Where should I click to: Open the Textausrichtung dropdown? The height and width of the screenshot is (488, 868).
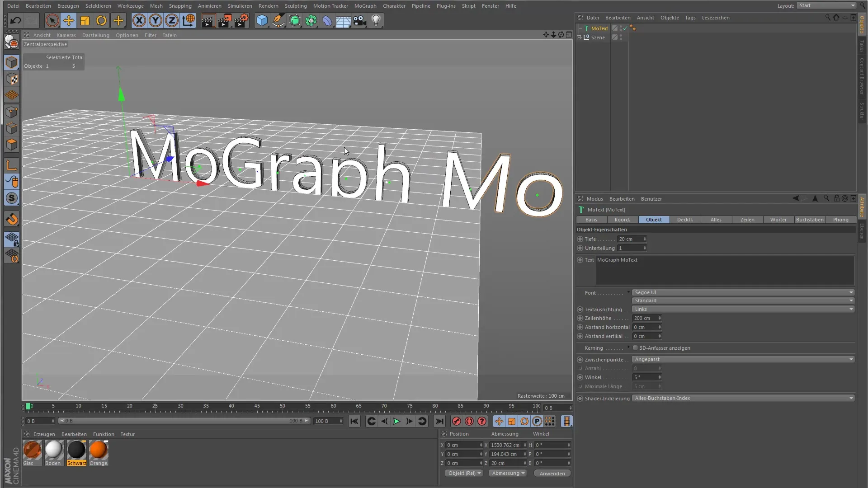pos(743,309)
